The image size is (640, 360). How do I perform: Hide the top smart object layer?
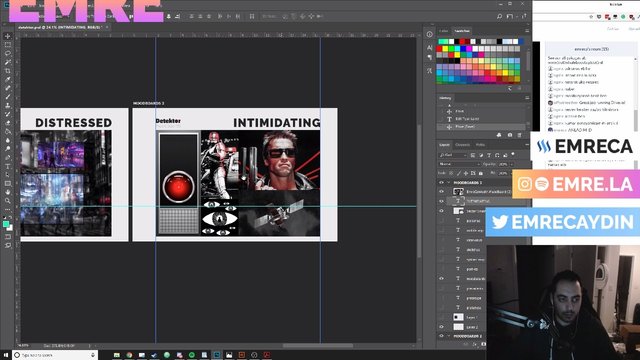[441, 191]
